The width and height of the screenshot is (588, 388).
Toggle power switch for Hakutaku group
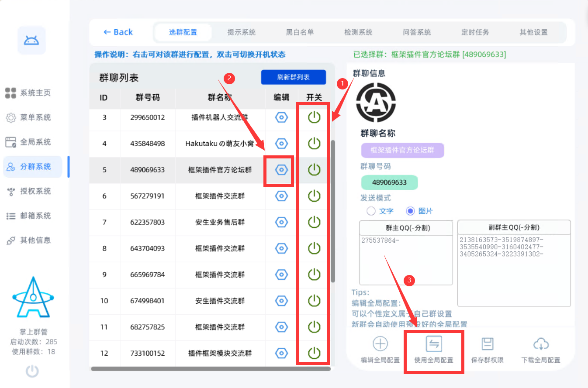314,144
